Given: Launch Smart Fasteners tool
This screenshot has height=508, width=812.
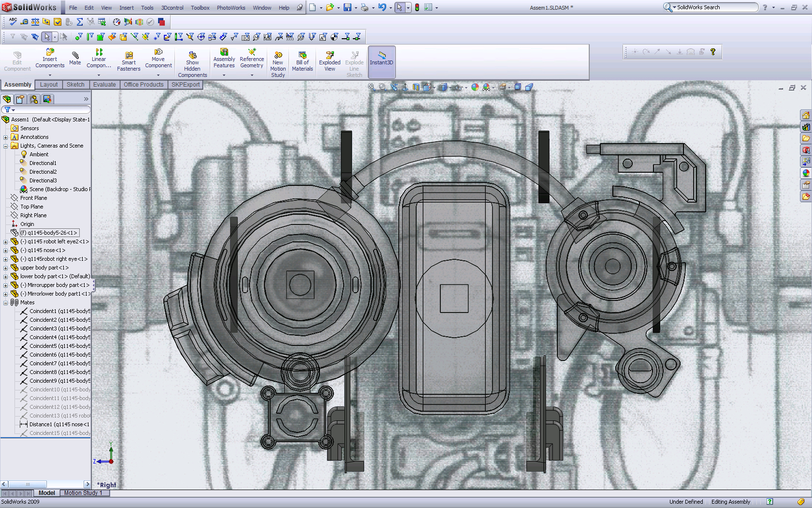Looking at the screenshot, I should pyautogui.click(x=129, y=62).
